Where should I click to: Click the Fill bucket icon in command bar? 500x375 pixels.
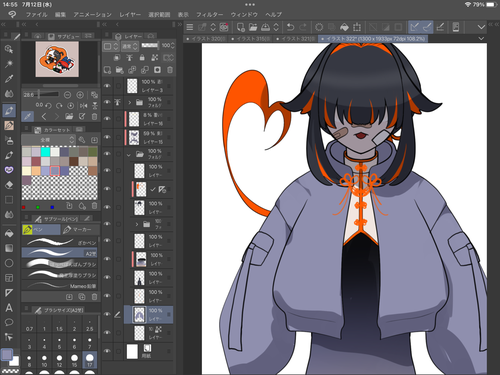pyautogui.click(x=344, y=27)
